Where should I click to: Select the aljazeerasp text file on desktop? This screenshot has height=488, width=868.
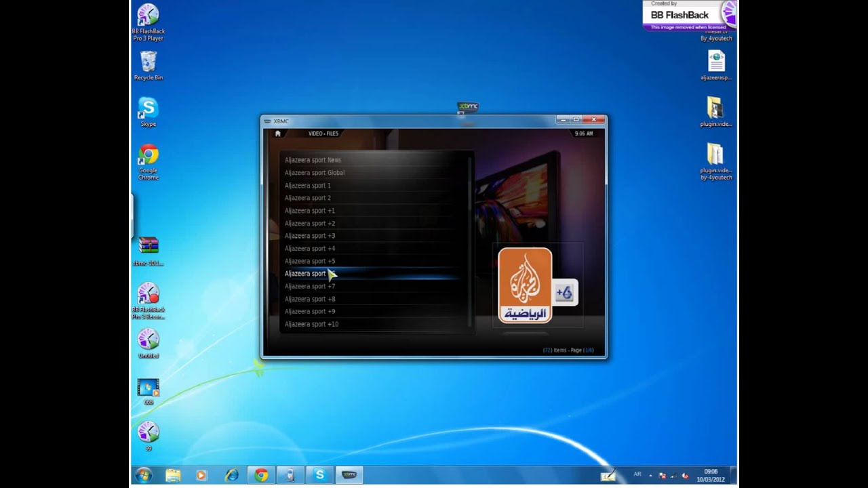click(716, 66)
